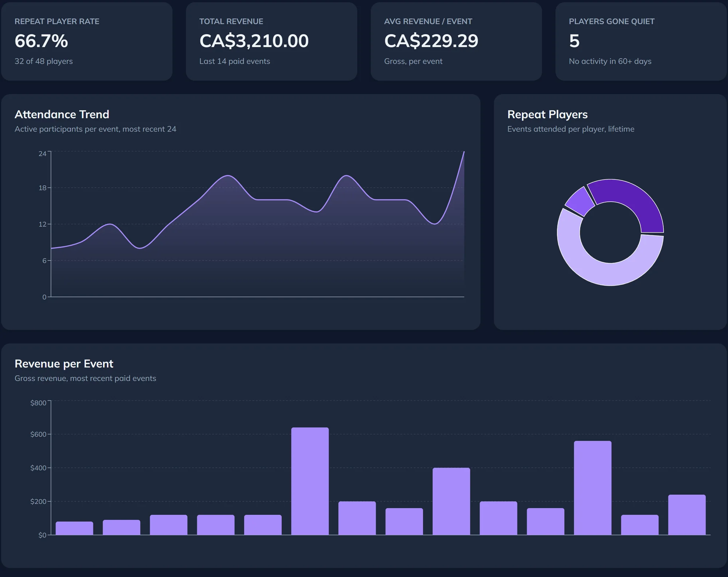Click the 24 label on attendance y-axis
Image resolution: width=728 pixels, height=577 pixels.
pyautogui.click(x=43, y=154)
